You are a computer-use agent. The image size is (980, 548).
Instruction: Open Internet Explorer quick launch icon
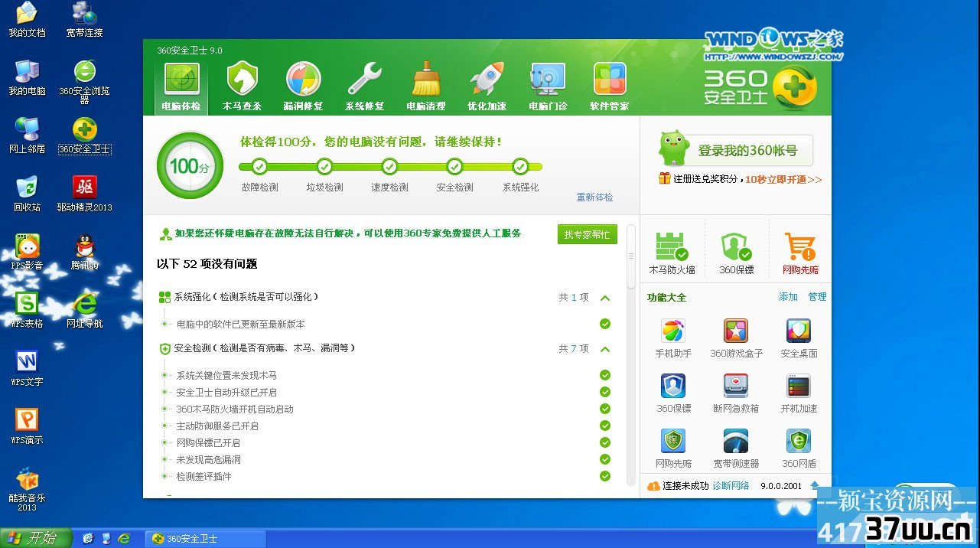tap(123, 538)
